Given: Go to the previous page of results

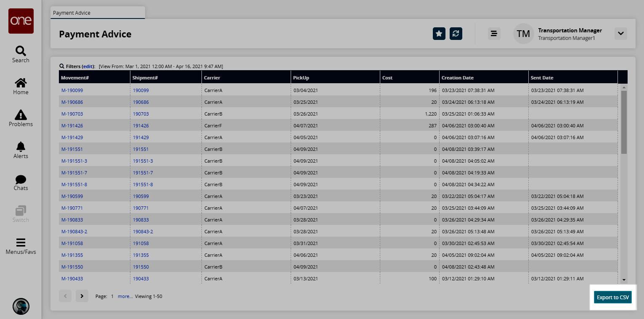Looking at the screenshot, I should click(x=65, y=296).
